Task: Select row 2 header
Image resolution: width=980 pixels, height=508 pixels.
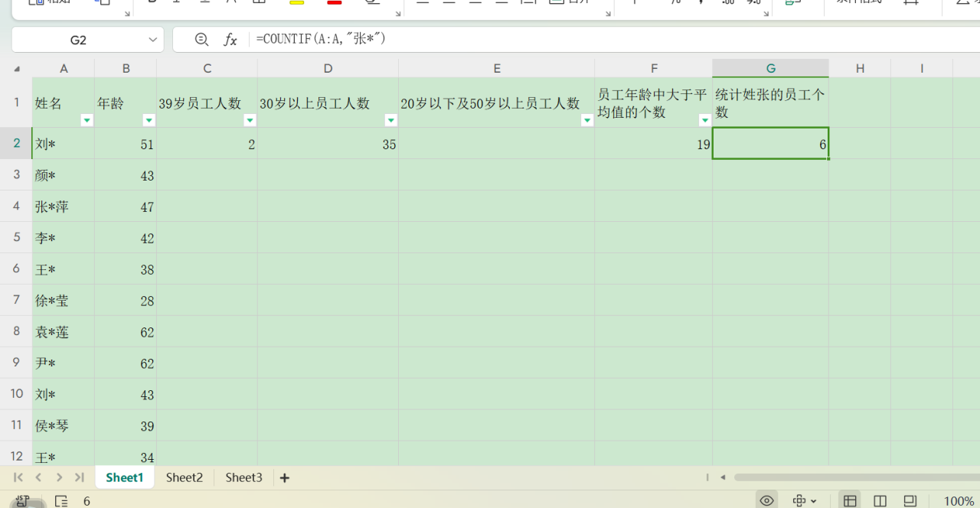Action: click(16, 143)
